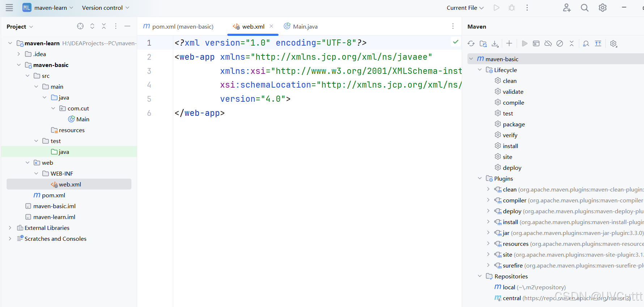Click Execute Maven Goal icon
This screenshot has width=644, height=307.
(x=536, y=43)
